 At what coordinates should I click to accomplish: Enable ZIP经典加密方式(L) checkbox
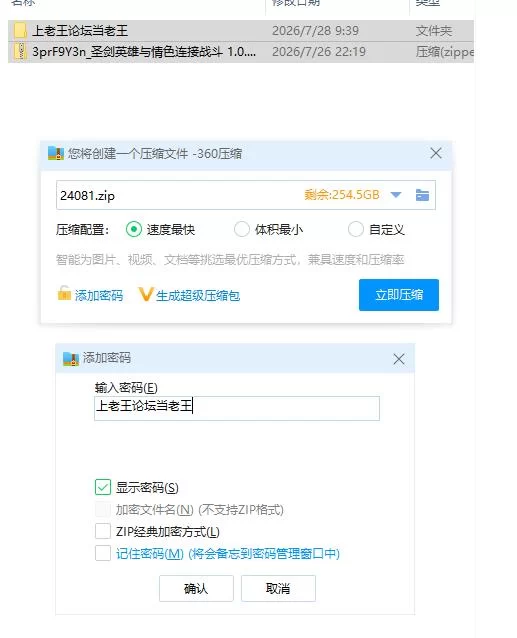[x=103, y=531]
